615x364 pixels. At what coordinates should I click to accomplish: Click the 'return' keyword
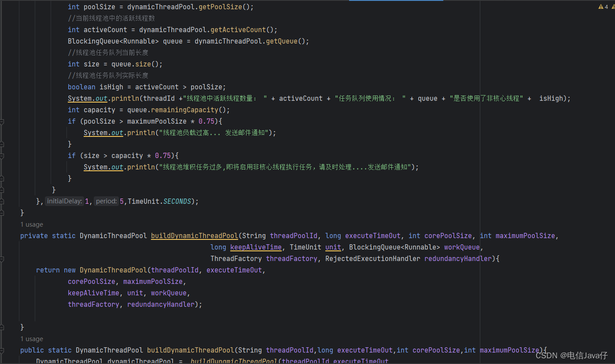click(x=48, y=270)
